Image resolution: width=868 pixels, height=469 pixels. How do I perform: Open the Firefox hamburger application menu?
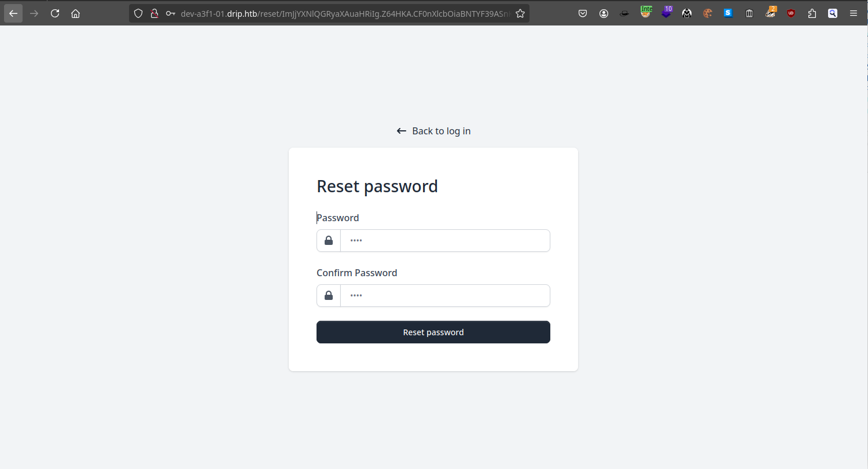coord(854,13)
